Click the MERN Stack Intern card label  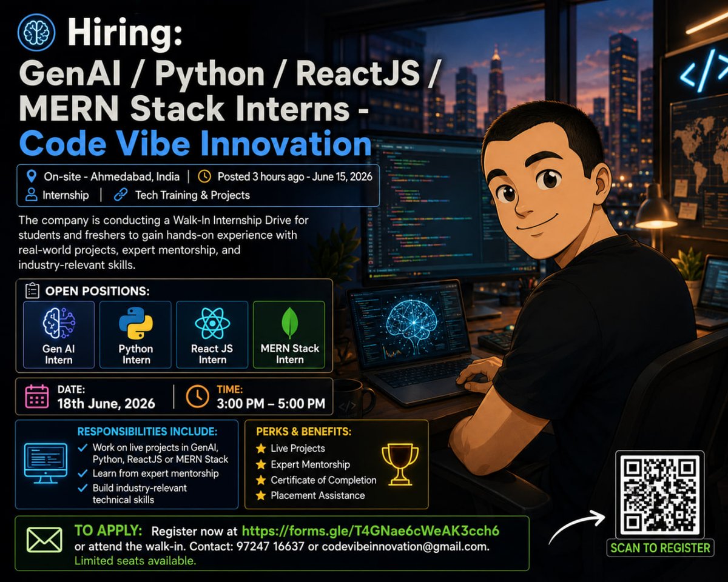(x=289, y=354)
